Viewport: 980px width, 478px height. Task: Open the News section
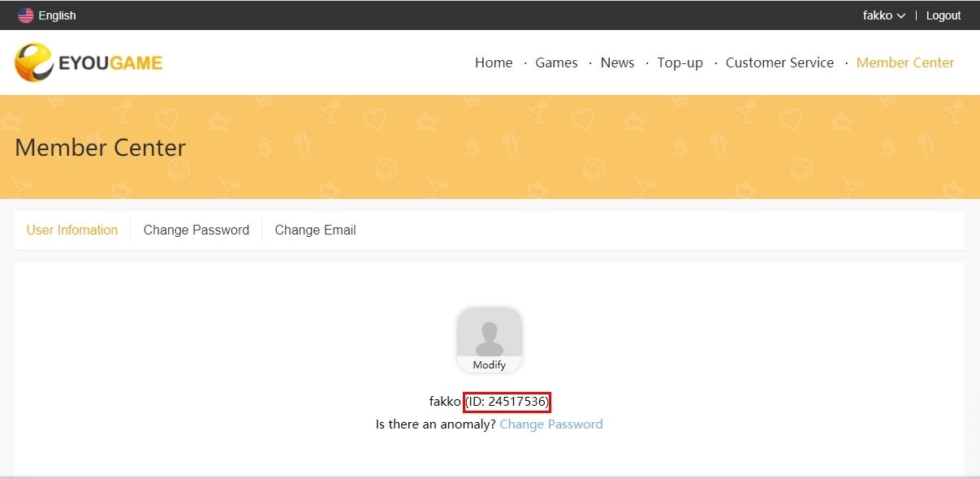pos(617,62)
